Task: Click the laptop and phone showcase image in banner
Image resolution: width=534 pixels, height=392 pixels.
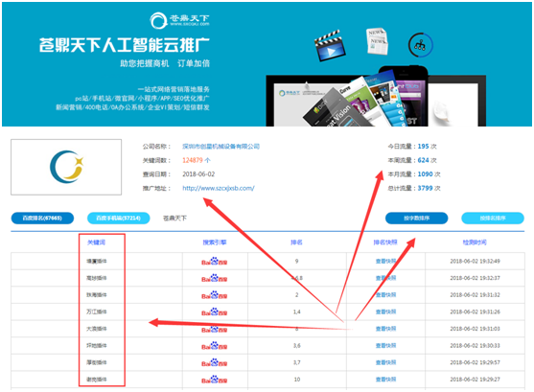Action: pyautogui.click(x=376, y=96)
